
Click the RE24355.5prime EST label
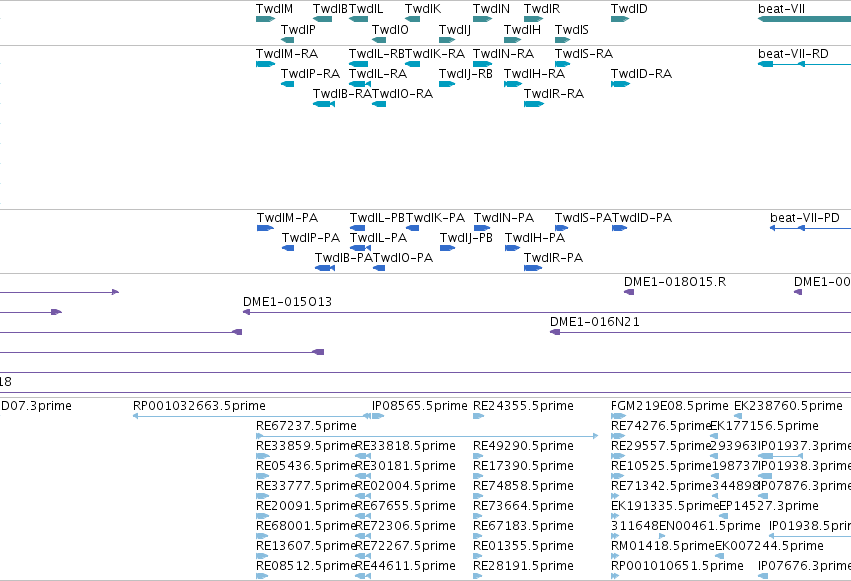[523, 406]
